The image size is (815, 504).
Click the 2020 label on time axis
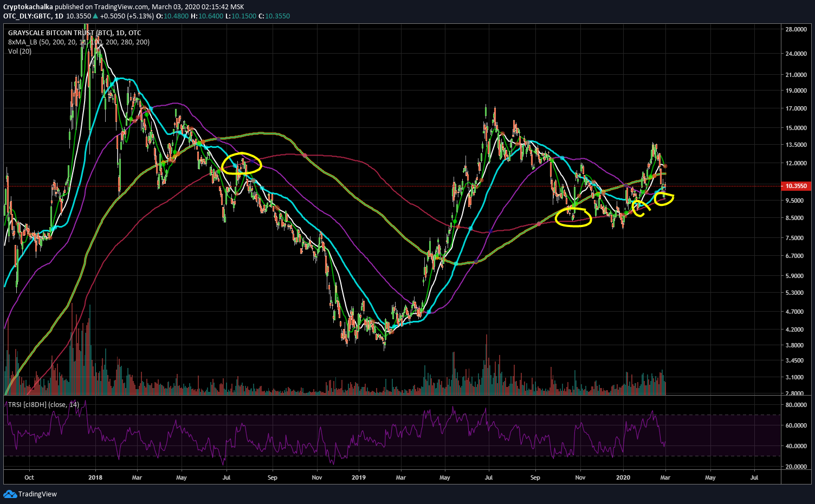tap(624, 477)
